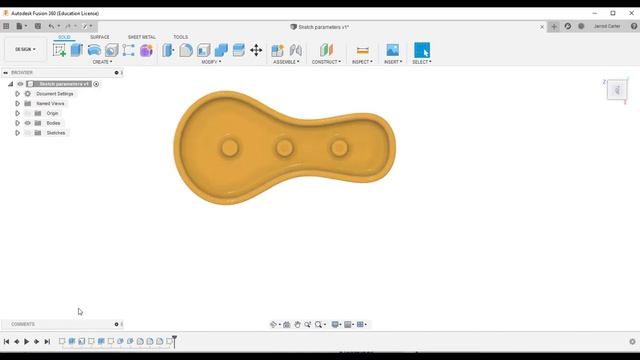Screen dimensions: 640x360
Task: Select the Create Sketch tool
Action: (x=59, y=50)
